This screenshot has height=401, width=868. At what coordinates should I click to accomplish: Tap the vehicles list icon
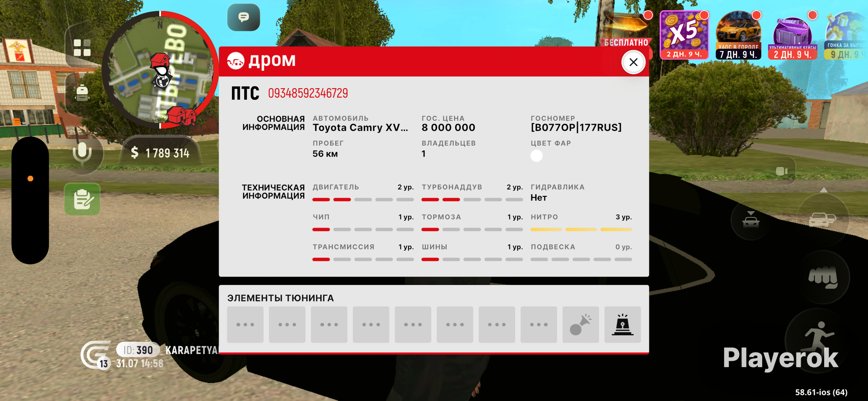(x=822, y=220)
